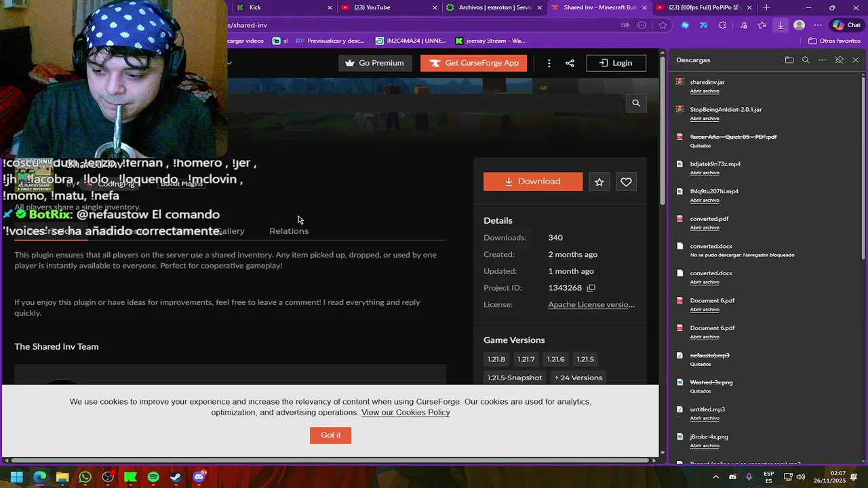
Task: Open Discord from the taskbar
Action: pos(199,477)
